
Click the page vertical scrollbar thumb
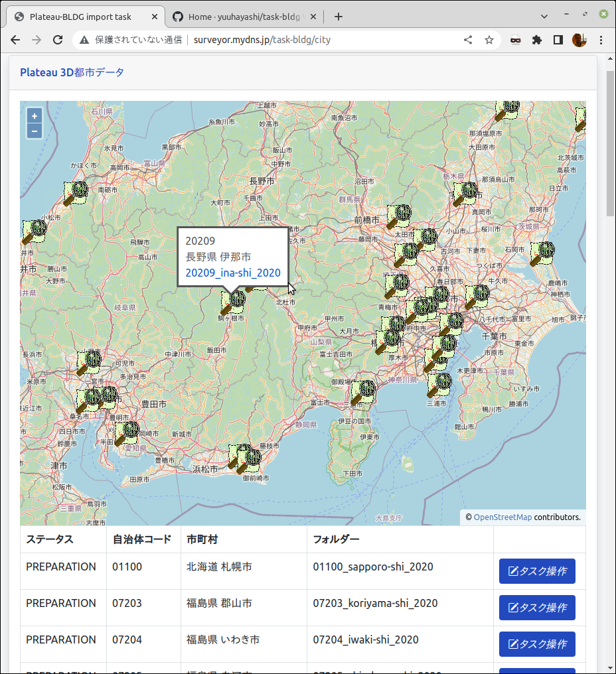click(x=611, y=144)
